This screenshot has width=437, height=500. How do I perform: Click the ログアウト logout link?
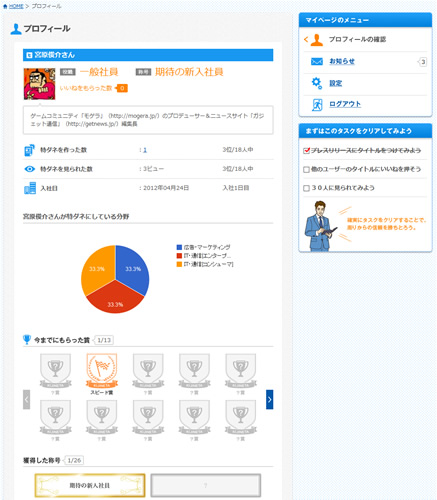[345, 104]
